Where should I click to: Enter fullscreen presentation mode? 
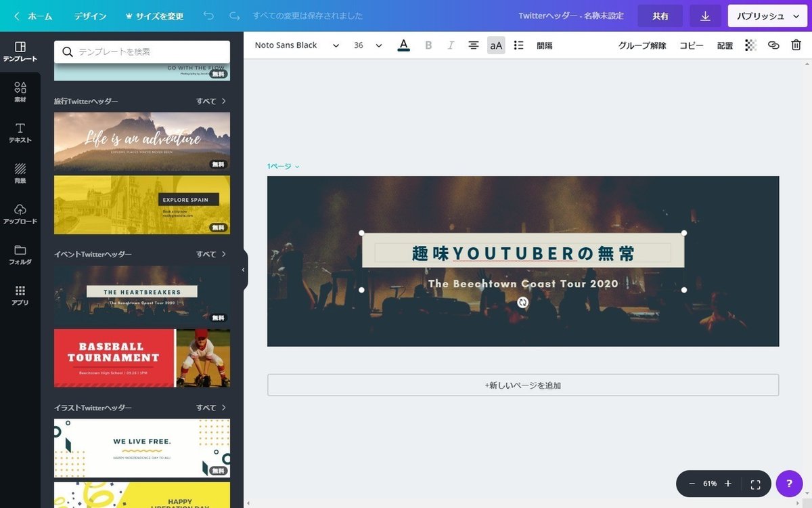(756, 484)
